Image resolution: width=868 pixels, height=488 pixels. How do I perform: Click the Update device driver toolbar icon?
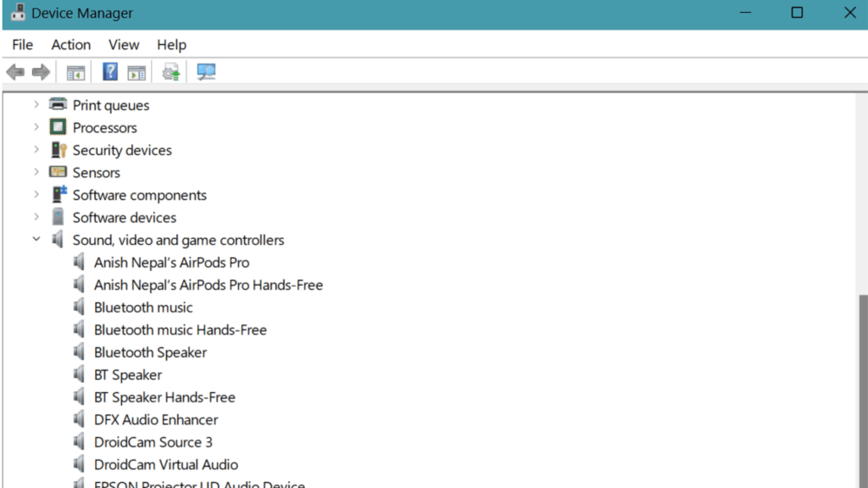tap(171, 73)
